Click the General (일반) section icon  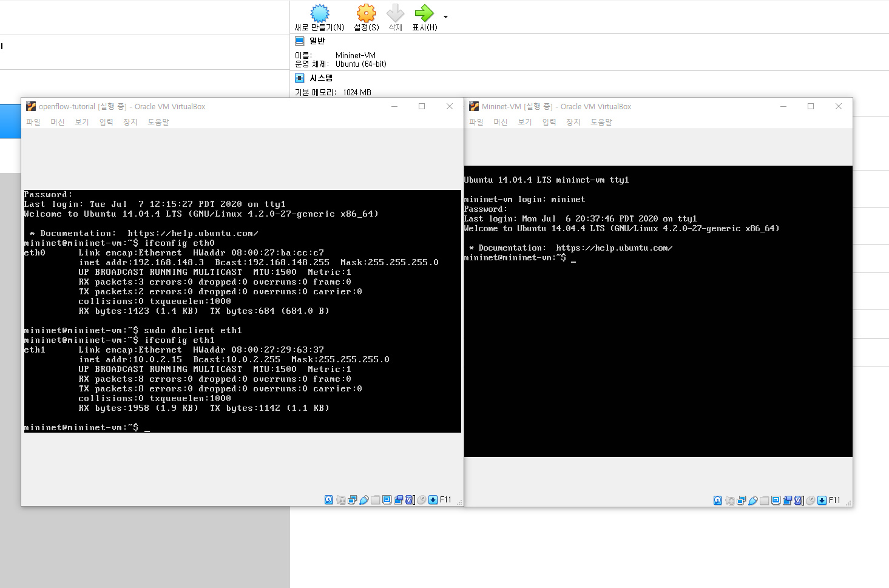(x=299, y=41)
